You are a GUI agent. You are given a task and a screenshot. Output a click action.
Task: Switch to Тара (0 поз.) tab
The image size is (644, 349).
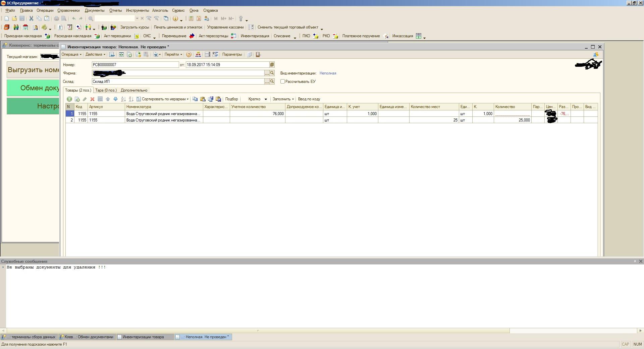[x=106, y=90]
